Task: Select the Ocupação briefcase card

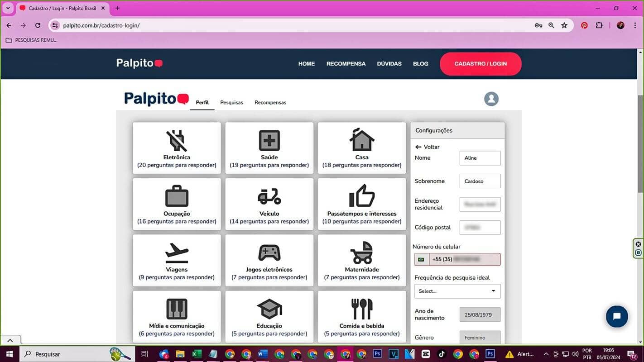Action: [177, 204]
